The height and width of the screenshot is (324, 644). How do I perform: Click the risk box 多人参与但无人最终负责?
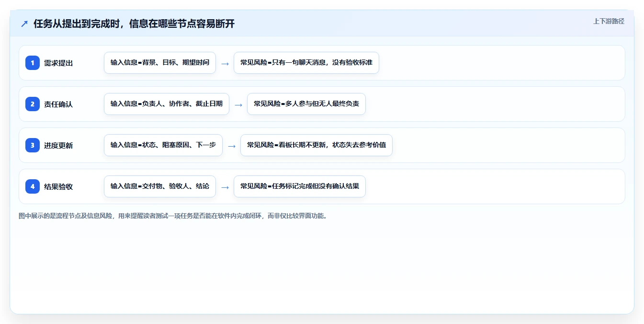[x=306, y=104]
